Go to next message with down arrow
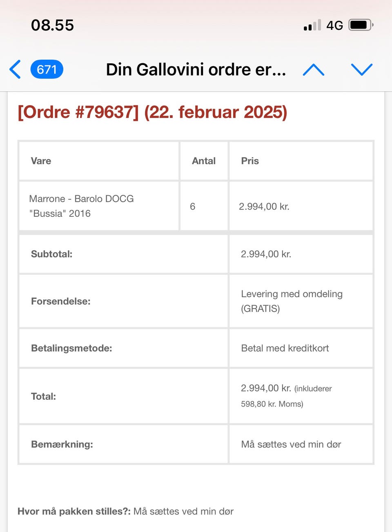This screenshot has width=392, height=532. click(x=362, y=69)
